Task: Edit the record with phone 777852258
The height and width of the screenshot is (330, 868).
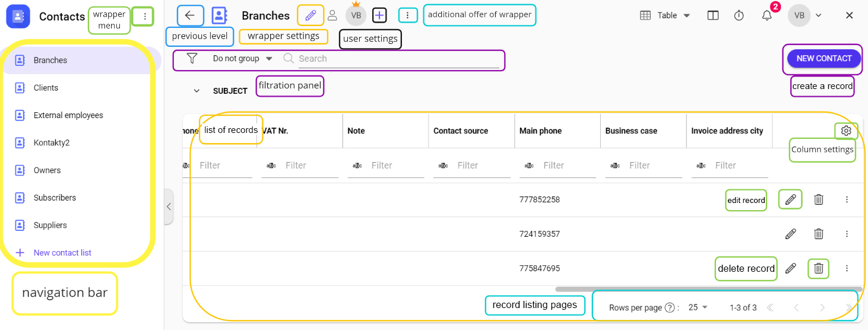Action: pos(790,199)
